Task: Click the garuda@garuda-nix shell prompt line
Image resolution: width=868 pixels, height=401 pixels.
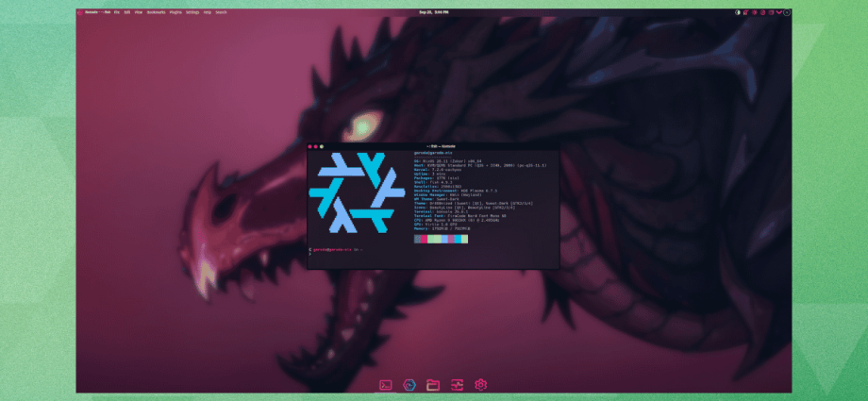Action: (336, 250)
